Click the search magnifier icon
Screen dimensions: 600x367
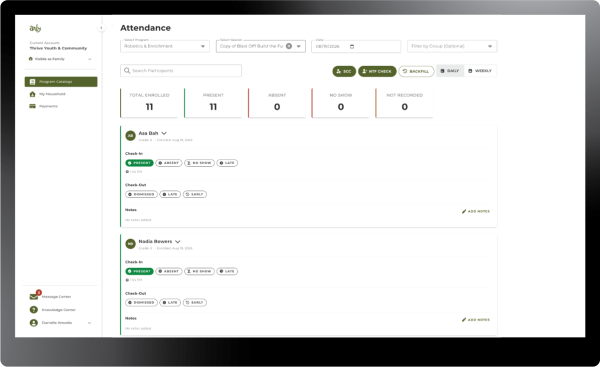127,70
